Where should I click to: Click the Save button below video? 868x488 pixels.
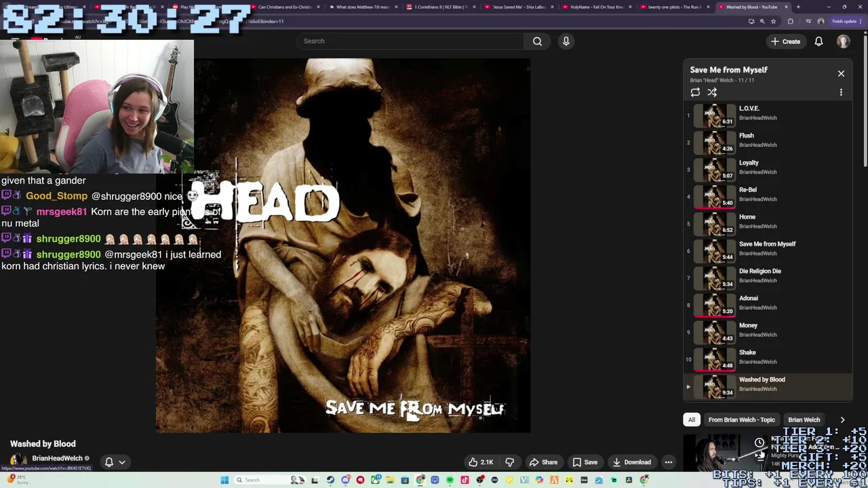[x=585, y=462]
